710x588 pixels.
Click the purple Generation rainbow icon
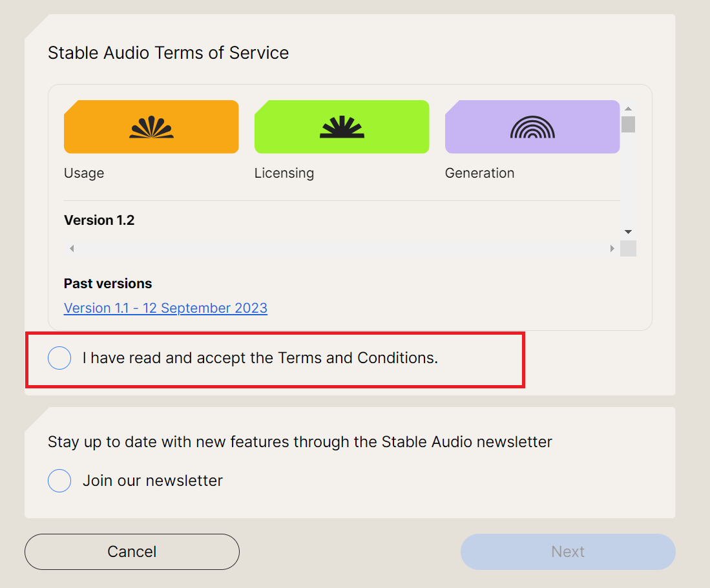tap(532, 127)
